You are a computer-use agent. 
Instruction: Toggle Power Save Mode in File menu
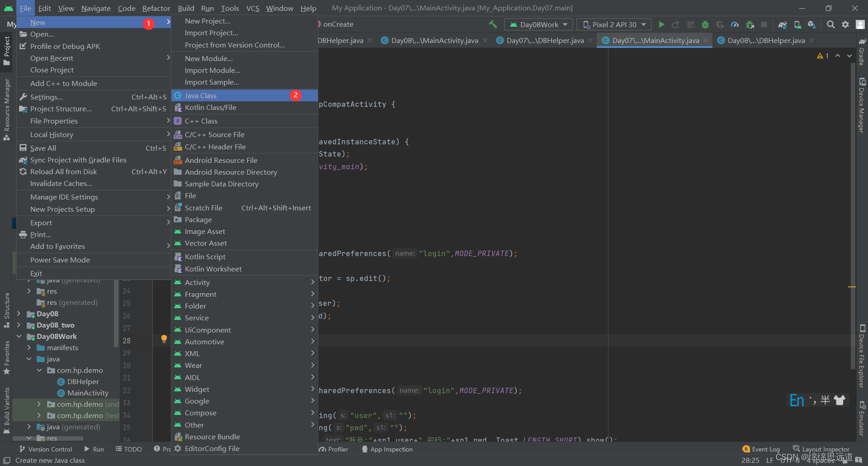click(x=60, y=260)
